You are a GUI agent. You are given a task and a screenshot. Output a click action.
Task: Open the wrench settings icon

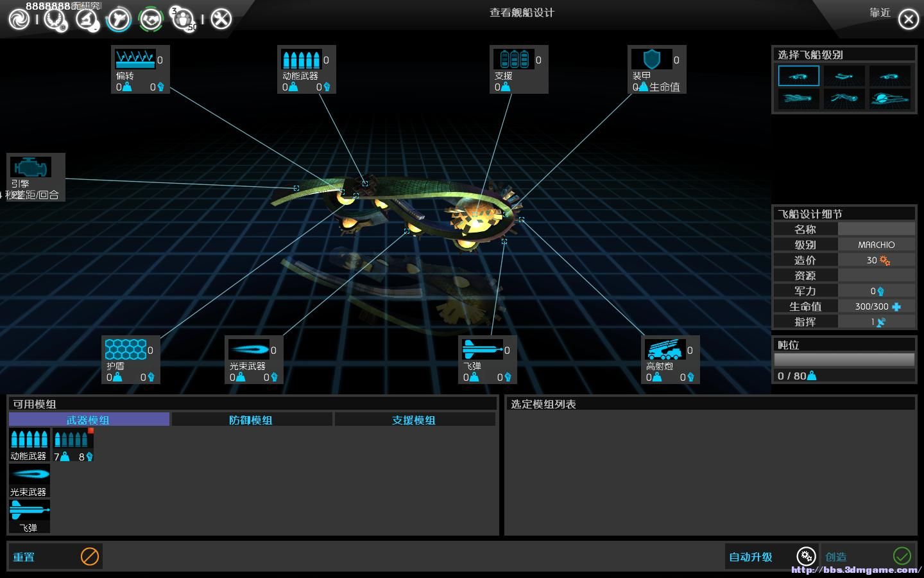coord(221,19)
